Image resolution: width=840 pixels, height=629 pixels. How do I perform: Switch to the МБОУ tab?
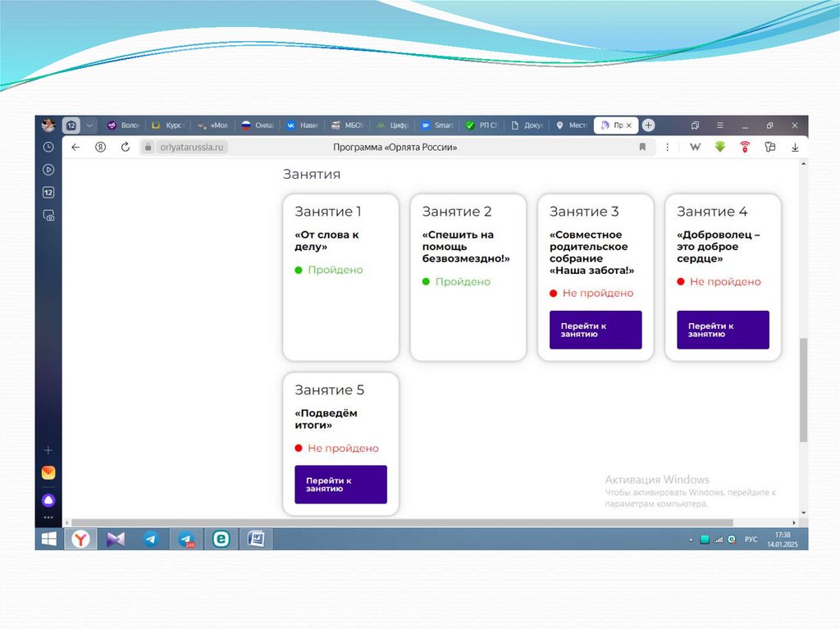(347, 125)
